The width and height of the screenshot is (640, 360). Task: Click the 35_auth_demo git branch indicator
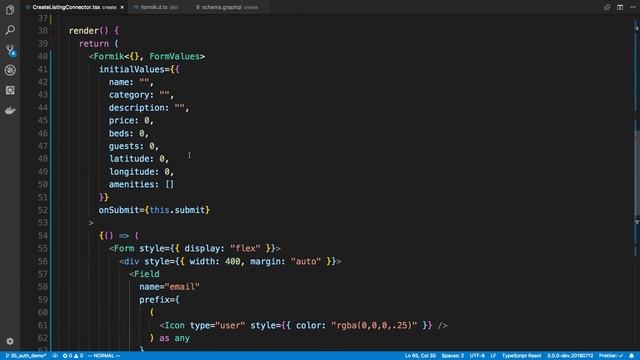[x=25, y=356]
